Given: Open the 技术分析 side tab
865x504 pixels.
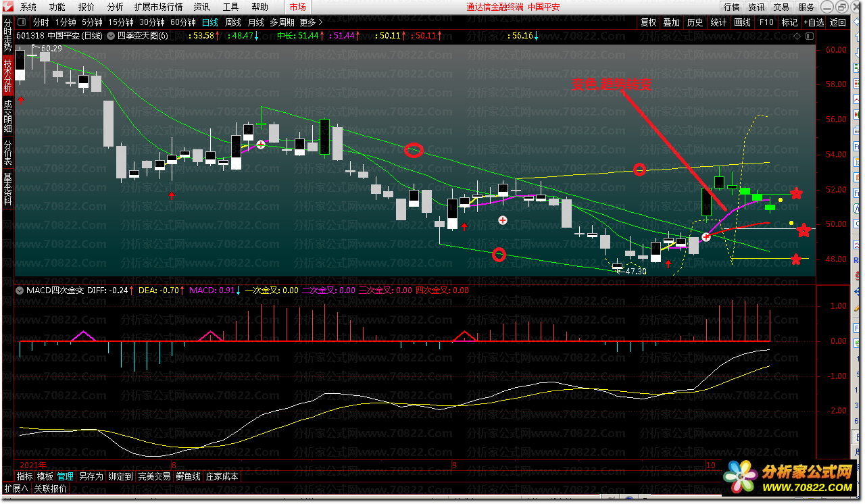Looking at the screenshot, I should (x=7, y=76).
